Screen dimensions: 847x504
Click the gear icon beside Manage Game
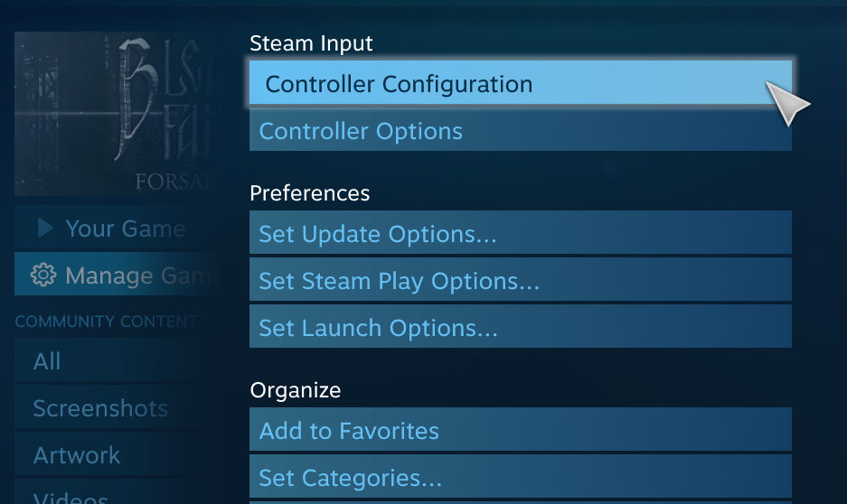42,275
